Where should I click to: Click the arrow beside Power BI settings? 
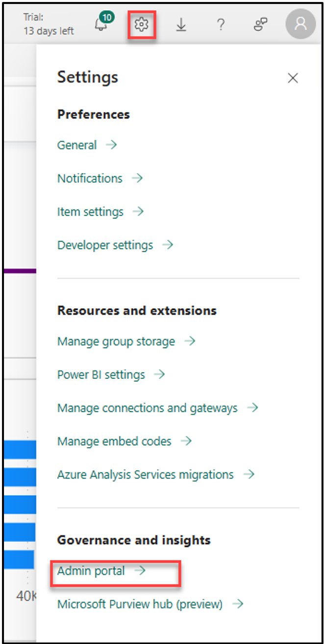(x=159, y=374)
